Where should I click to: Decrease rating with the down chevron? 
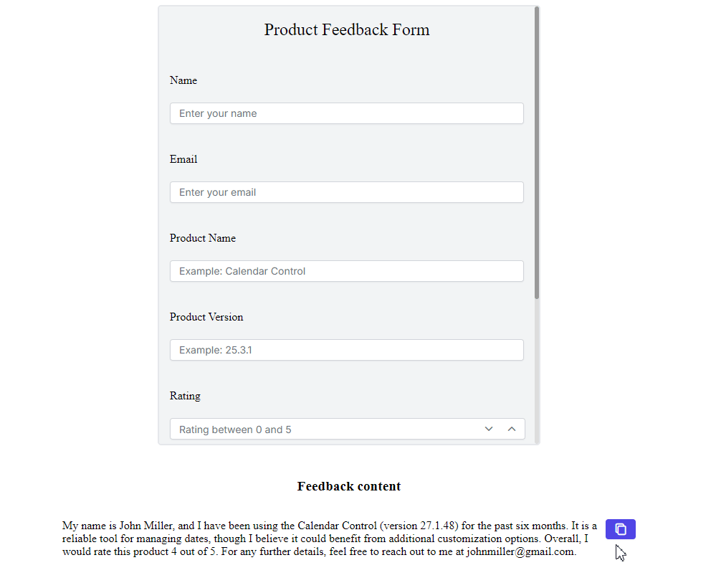pyautogui.click(x=489, y=429)
